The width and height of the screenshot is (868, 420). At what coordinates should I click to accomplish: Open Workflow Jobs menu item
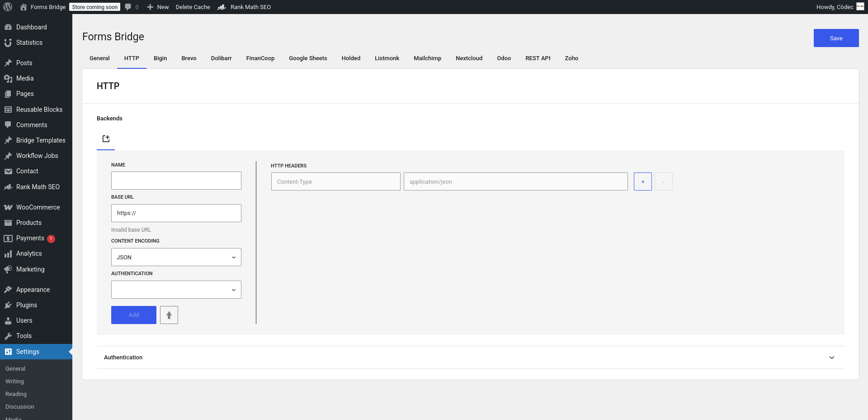click(36, 156)
